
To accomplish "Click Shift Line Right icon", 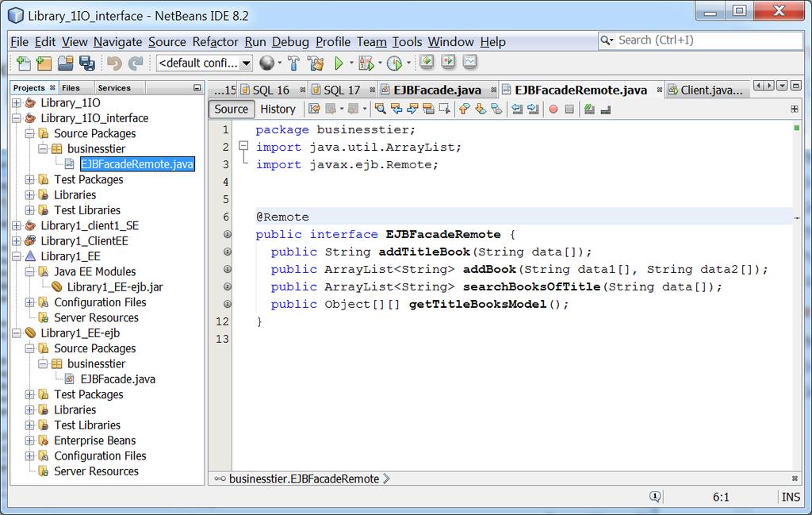I will point(533,109).
